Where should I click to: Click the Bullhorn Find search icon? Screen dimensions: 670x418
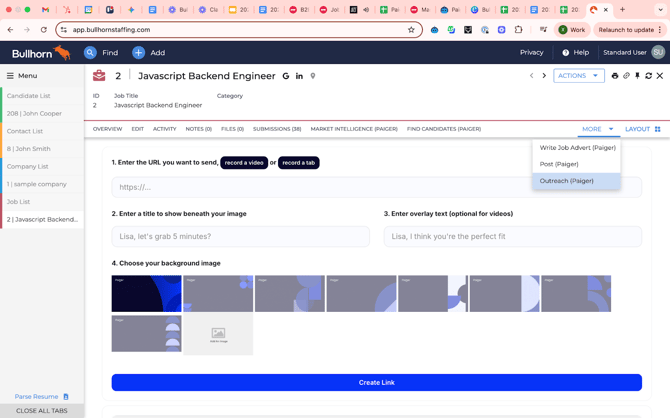click(x=90, y=53)
